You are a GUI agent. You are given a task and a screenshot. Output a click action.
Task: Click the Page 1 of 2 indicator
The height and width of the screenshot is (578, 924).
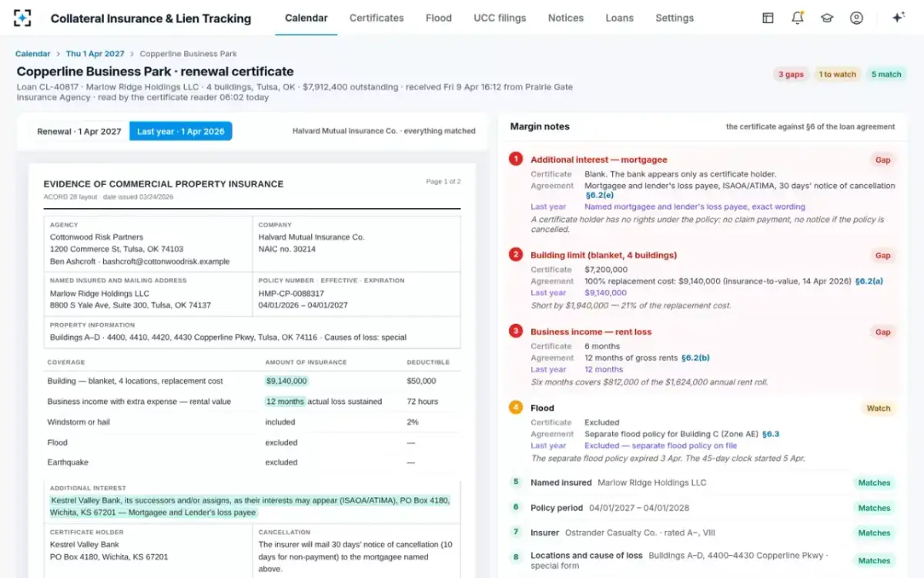[444, 182]
